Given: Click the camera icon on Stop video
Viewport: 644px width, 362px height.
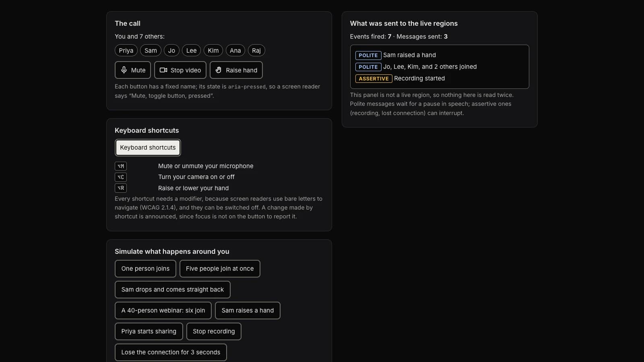Looking at the screenshot, I should tap(163, 70).
